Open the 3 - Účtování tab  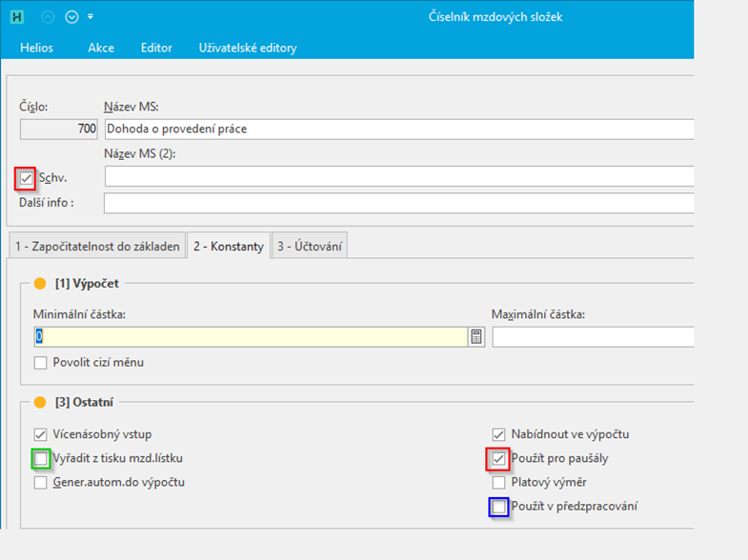(x=311, y=247)
